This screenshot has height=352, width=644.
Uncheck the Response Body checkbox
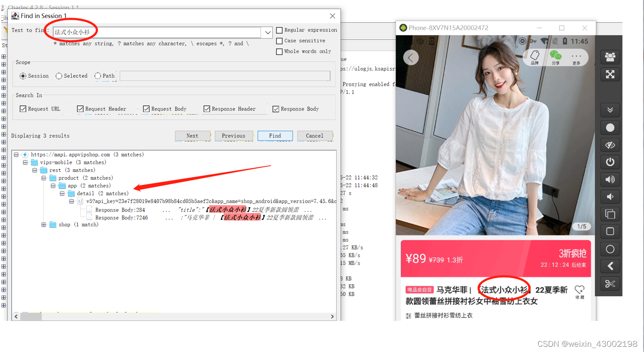[276, 109]
